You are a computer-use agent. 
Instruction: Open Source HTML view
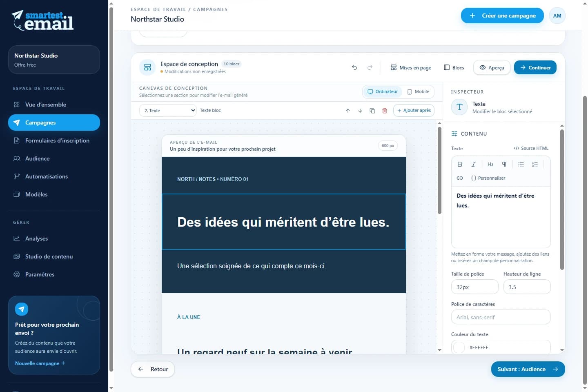click(531, 148)
